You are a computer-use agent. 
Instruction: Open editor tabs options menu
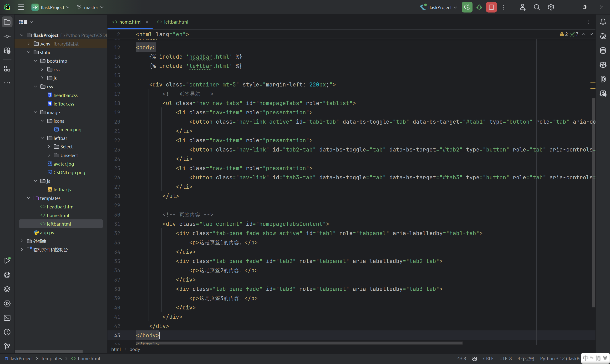click(589, 22)
